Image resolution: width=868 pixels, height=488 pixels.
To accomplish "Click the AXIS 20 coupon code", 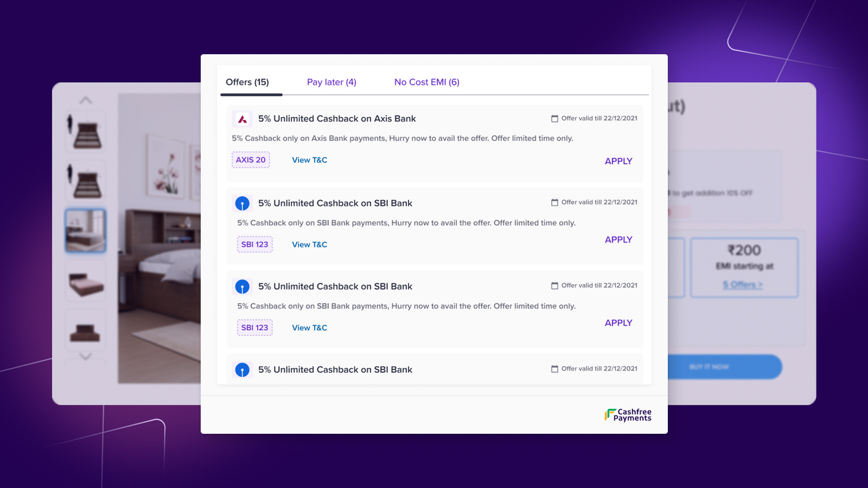I will 251,160.
